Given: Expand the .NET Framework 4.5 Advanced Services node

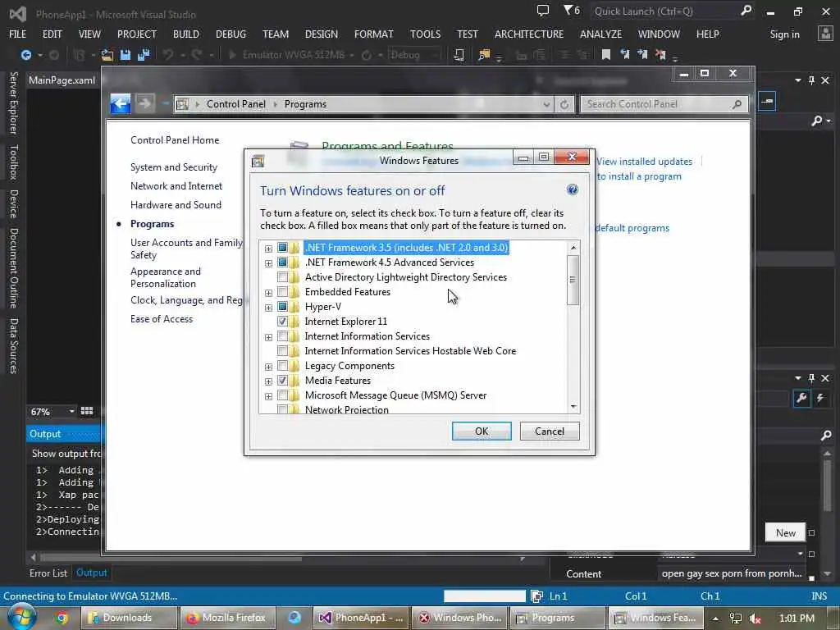Looking at the screenshot, I should (x=268, y=263).
